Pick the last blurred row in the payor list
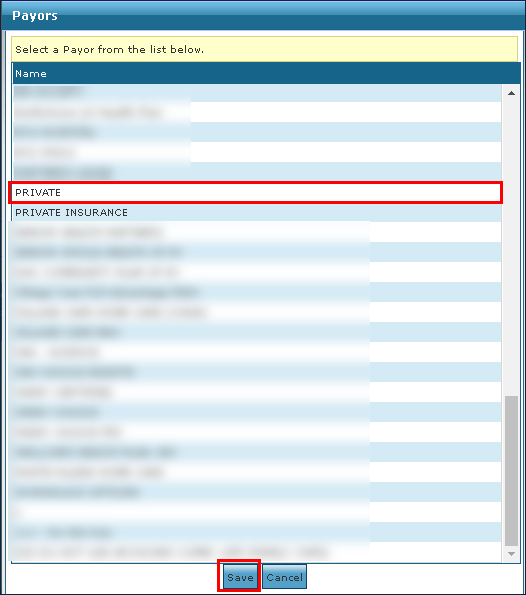The width and height of the screenshot is (526, 595). (x=256, y=552)
